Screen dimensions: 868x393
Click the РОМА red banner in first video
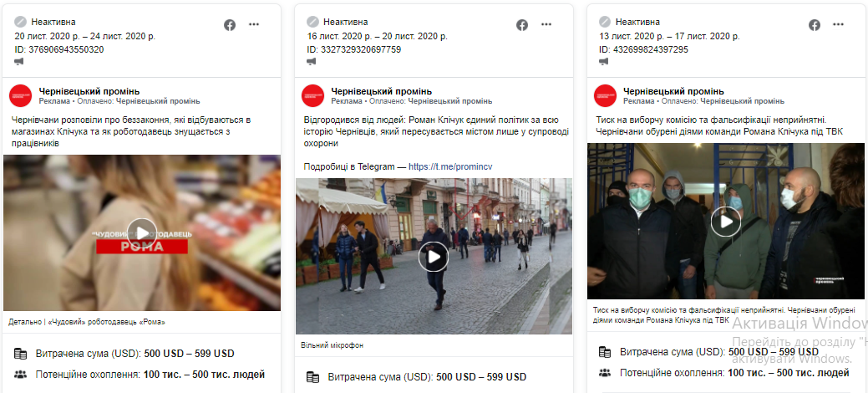click(x=142, y=247)
